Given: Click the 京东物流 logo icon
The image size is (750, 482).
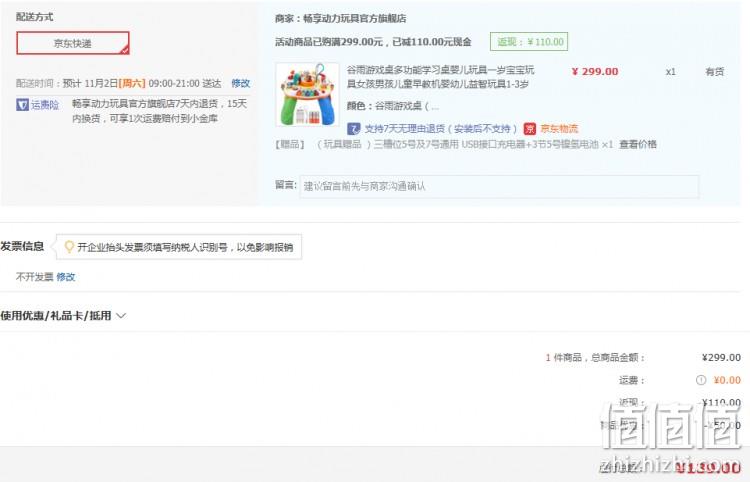Looking at the screenshot, I should (529, 129).
